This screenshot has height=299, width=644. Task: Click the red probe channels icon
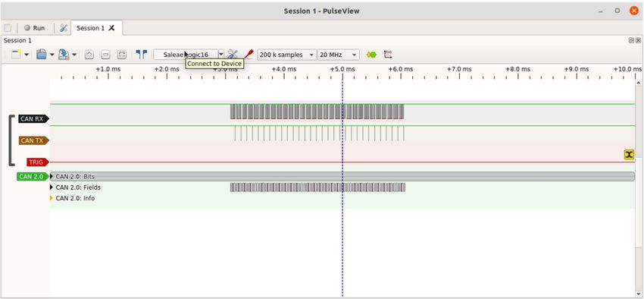[249, 55]
